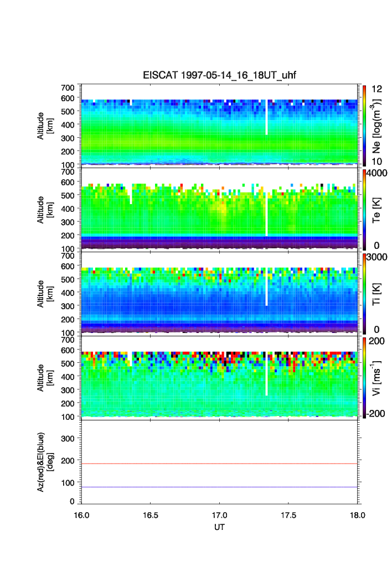Click the UT x-axis label

[x=219, y=527]
